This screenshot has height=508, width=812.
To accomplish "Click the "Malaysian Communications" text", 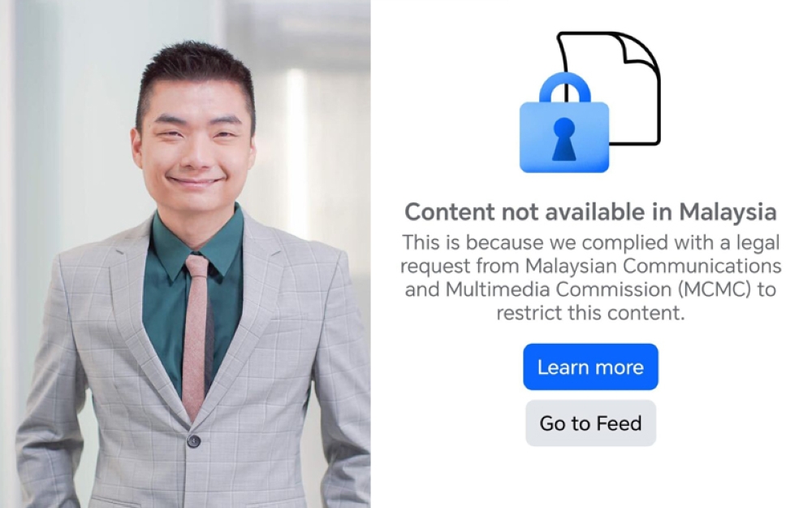I will tap(653, 266).
